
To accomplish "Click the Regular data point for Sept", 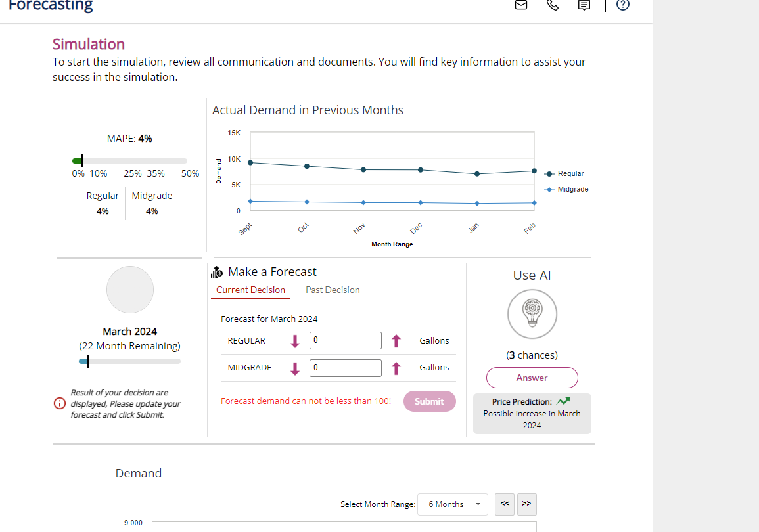I will tap(250, 162).
